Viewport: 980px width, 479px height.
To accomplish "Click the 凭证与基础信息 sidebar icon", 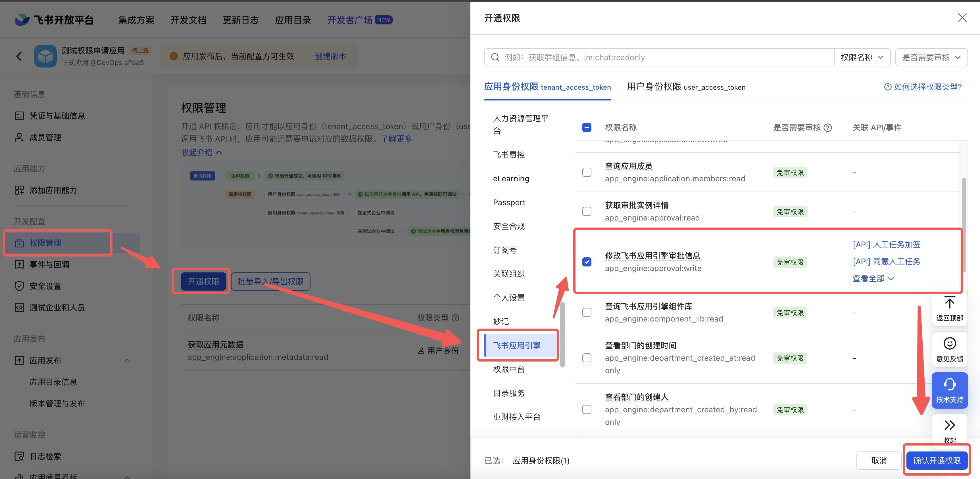I will click(19, 115).
